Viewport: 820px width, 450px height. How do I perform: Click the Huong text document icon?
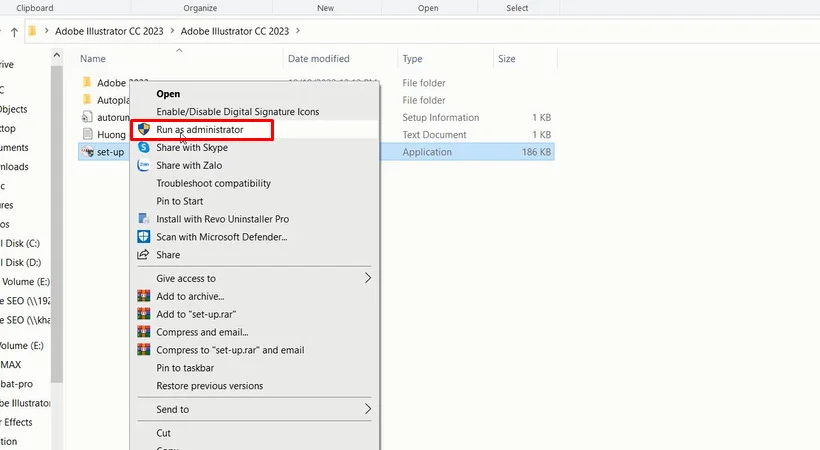click(87, 134)
